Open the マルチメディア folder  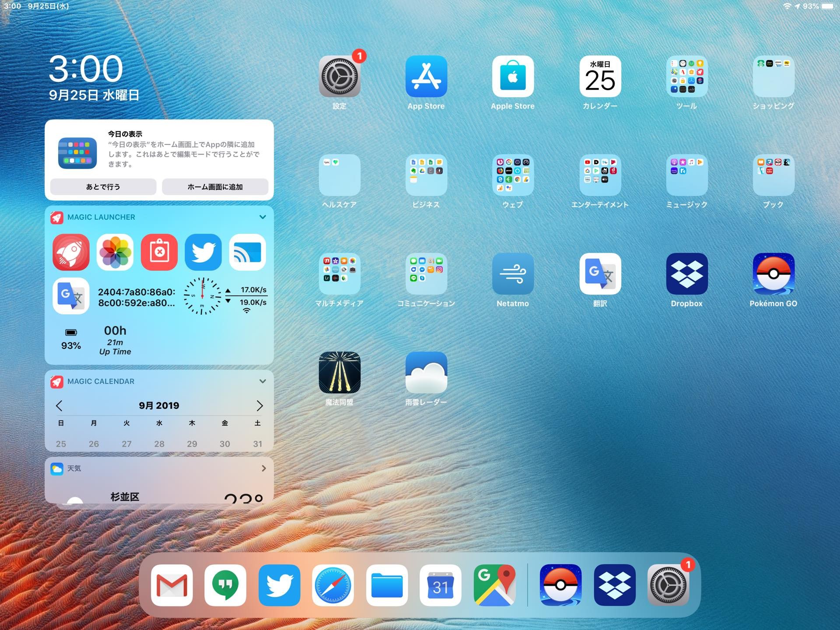click(x=339, y=274)
